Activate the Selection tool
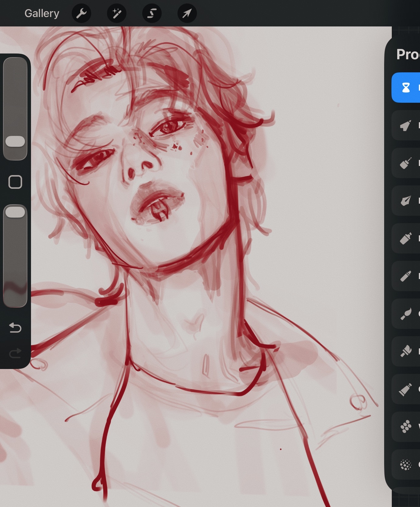Viewport: 420px width, 507px height. click(152, 13)
